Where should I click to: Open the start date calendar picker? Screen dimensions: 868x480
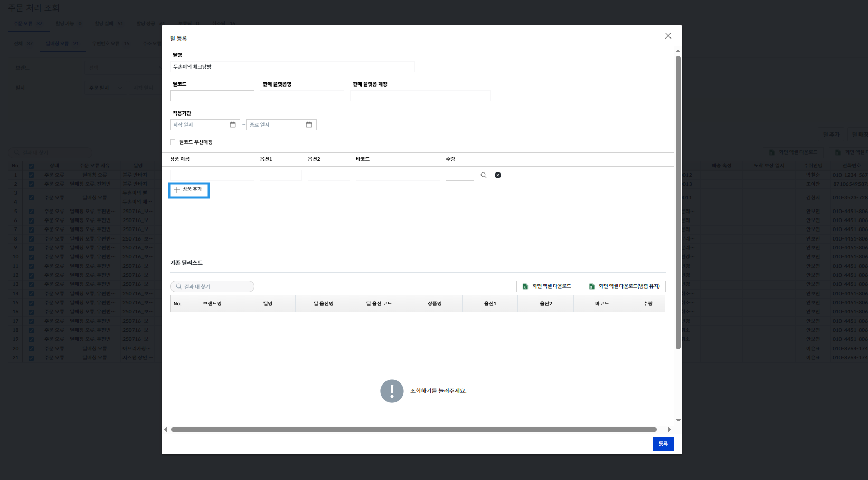click(x=233, y=124)
